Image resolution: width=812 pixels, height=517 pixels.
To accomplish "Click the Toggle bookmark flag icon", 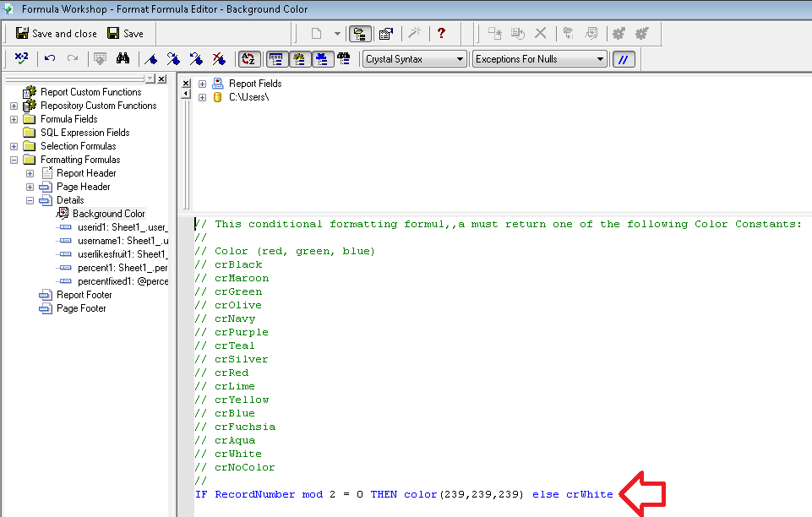I will (x=150, y=59).
